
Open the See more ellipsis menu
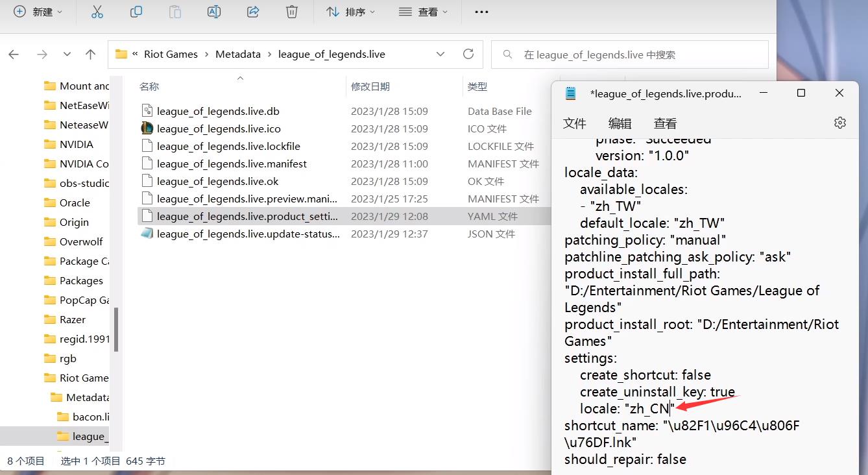click(x=481, y=12)
